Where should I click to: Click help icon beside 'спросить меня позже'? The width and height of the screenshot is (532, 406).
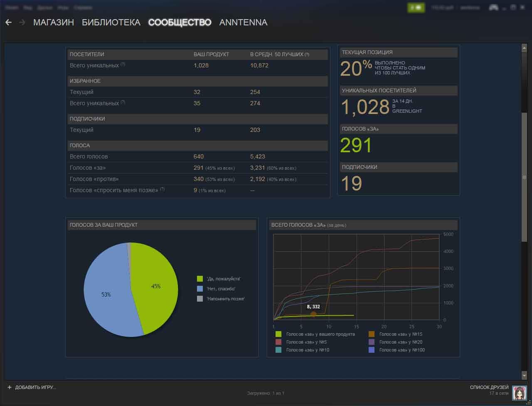pos(162,190)
